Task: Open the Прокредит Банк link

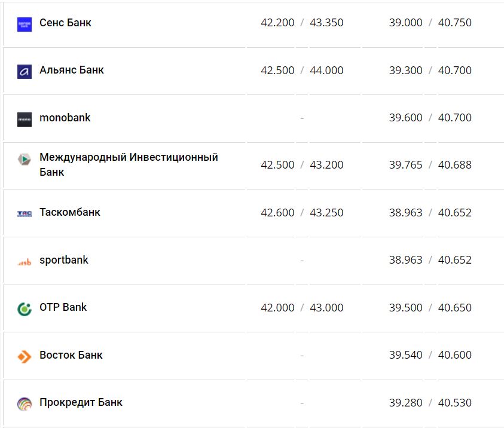Action: pyautogui.click(x=81, y=402)
